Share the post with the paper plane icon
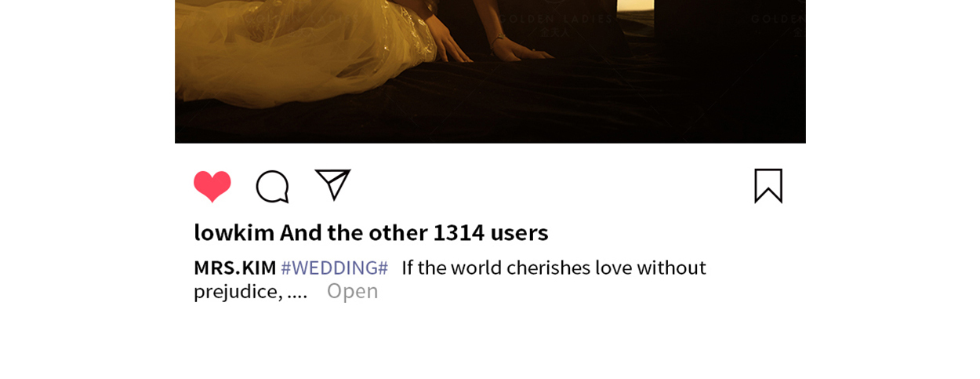 (332, 185)
